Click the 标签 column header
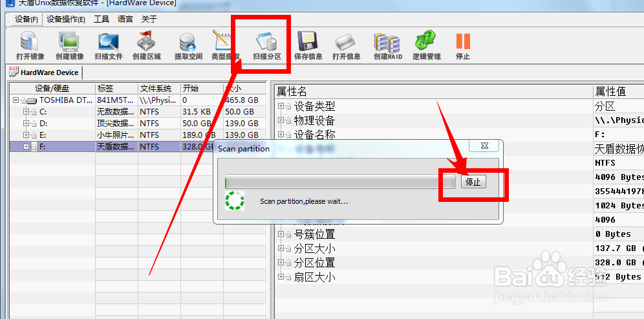 click(x=116, y=89)
